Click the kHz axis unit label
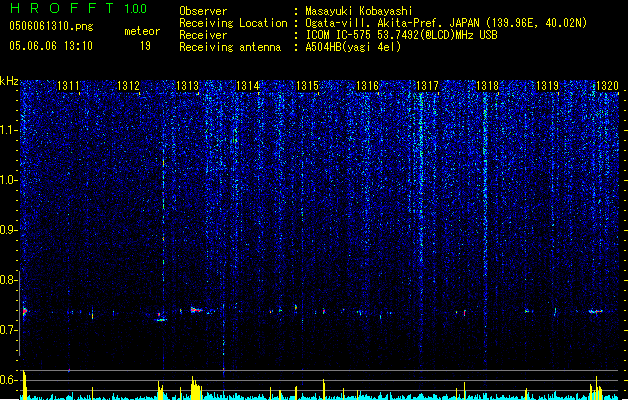 9,81
